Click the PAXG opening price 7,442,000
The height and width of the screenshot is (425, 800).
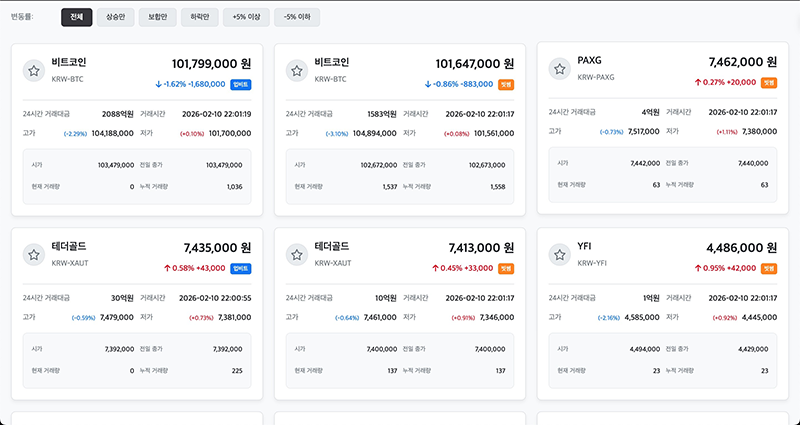645,163
